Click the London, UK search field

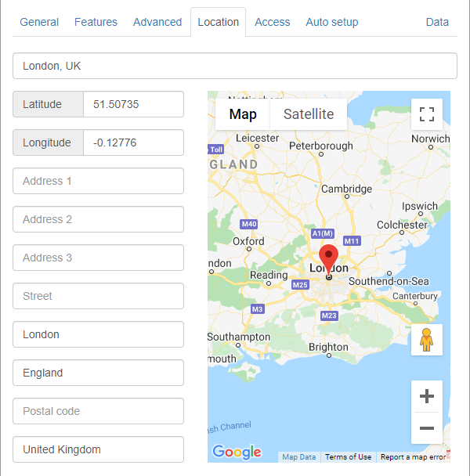click(235, 66)
